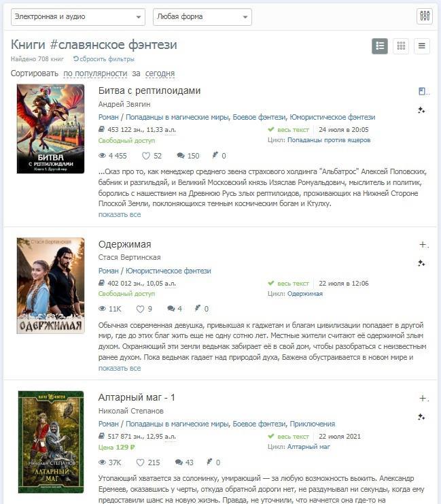The width and height of the screenshot is (441, 504).
Task: Change sorting 'по популярности' option
Action: click(x=95, y=73)
